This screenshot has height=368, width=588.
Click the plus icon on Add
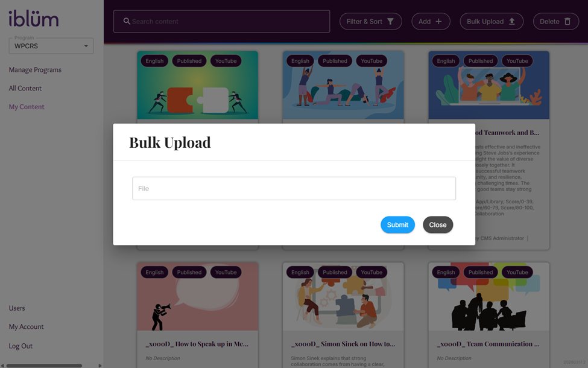(438, 21)
